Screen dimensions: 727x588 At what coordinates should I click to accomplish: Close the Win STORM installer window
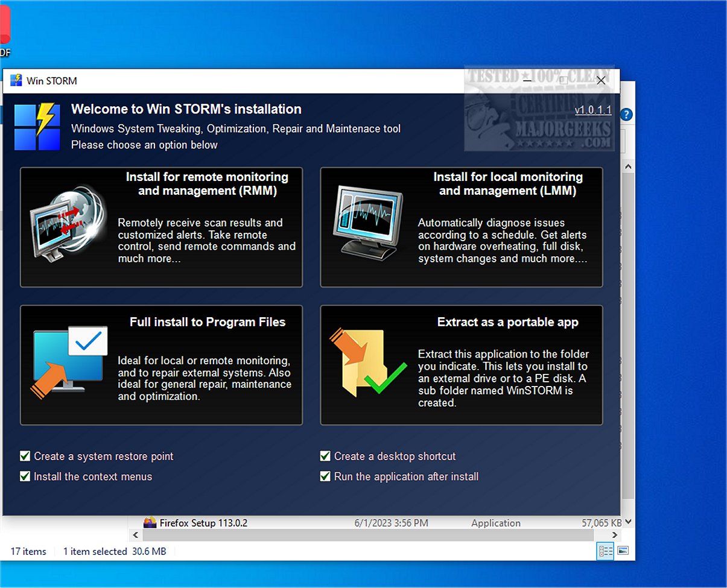601,80
